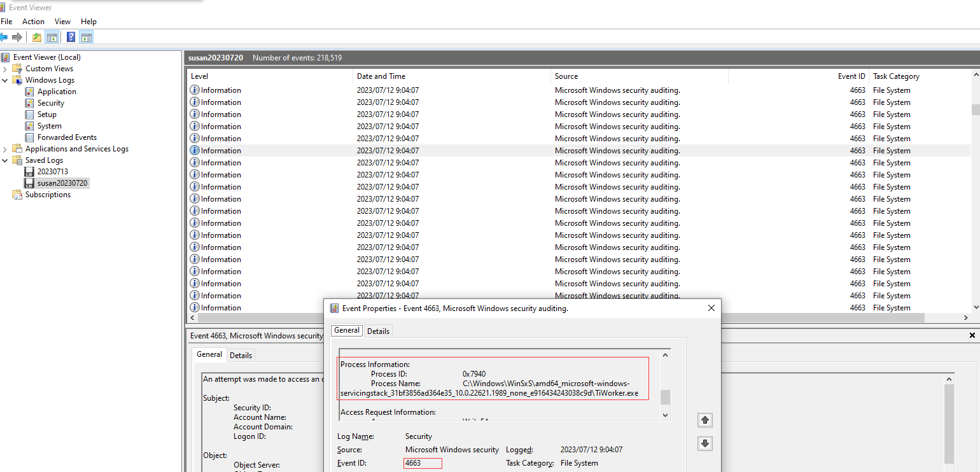Select Applications and Services Logs folder
Screen dimensions: 980x472
77,149
